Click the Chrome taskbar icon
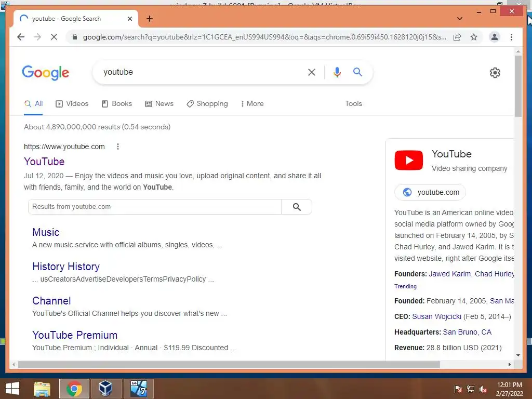 point(74,389)
